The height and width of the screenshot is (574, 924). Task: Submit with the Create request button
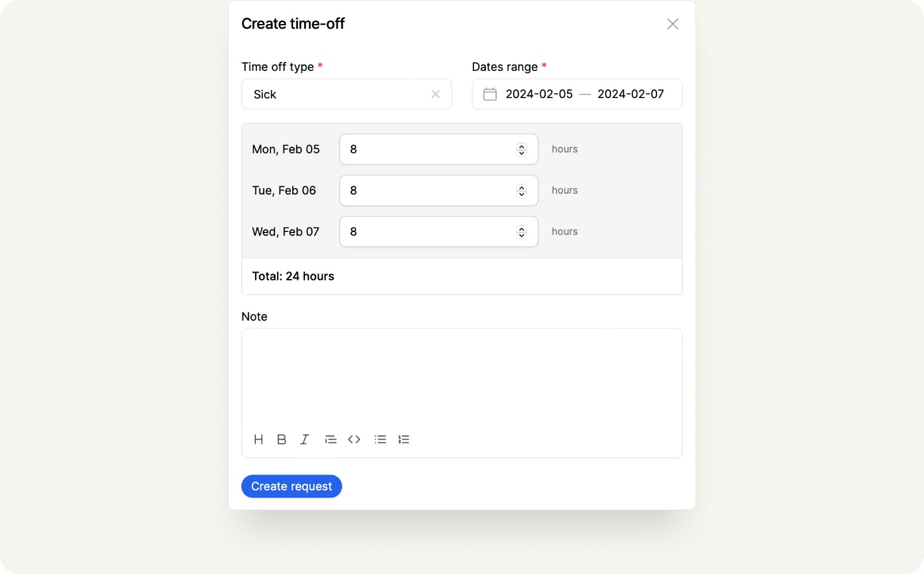[292, 486]
